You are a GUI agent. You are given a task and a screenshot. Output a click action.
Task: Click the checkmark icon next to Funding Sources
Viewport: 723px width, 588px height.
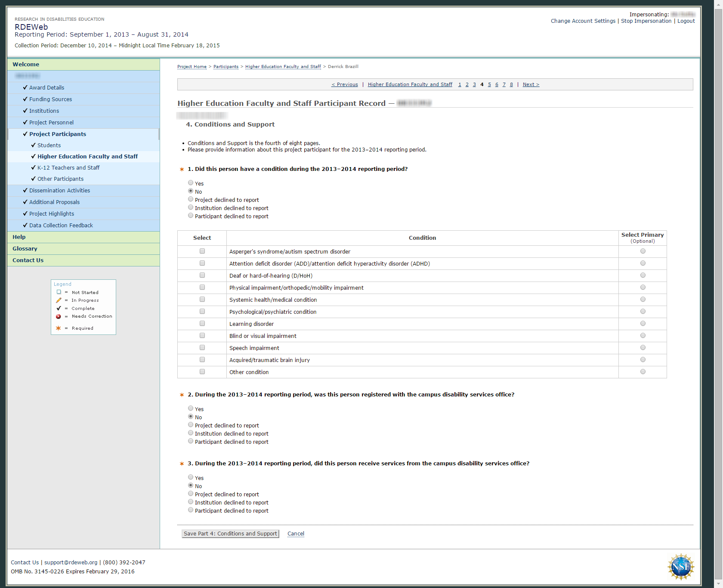(x=25, y=99)
